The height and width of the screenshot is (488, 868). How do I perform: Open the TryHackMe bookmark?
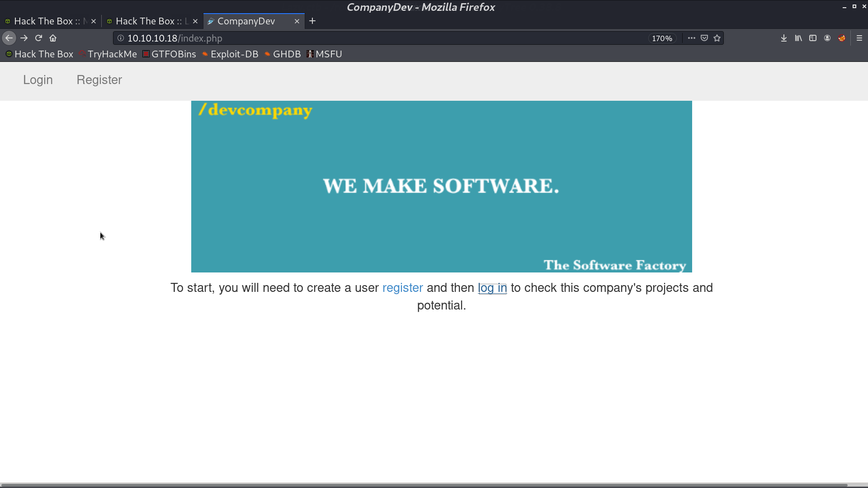(x=108, y=54)
